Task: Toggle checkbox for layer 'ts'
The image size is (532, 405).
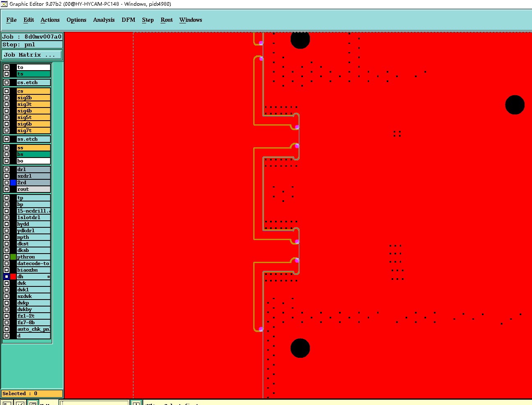Action: [x=7, y=74]
